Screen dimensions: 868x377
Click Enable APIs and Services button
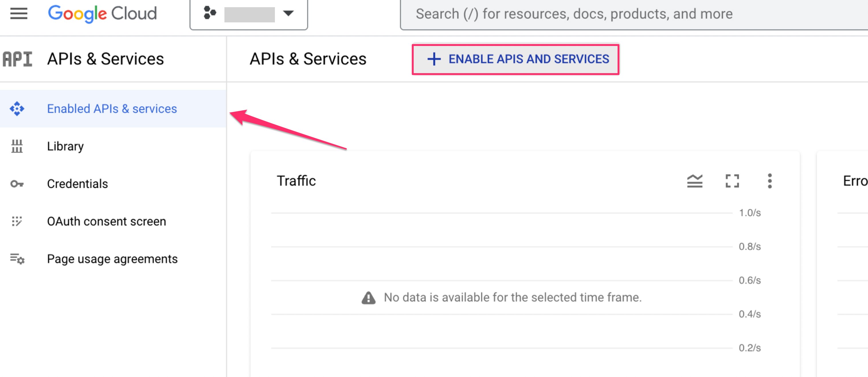(x=515, y=59)
